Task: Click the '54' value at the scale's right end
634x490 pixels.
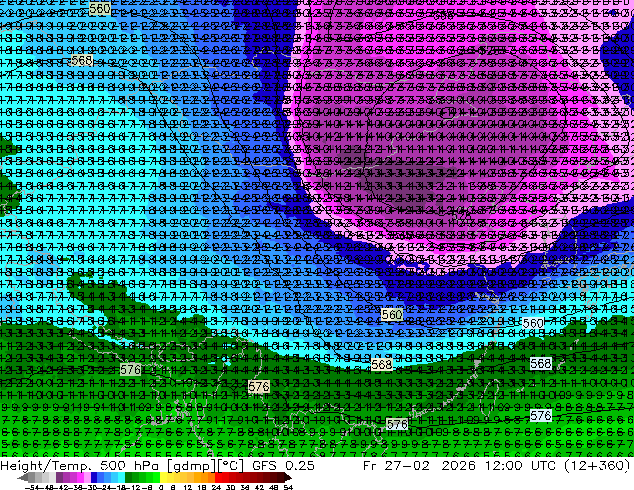Action: [x=288, y=487]
